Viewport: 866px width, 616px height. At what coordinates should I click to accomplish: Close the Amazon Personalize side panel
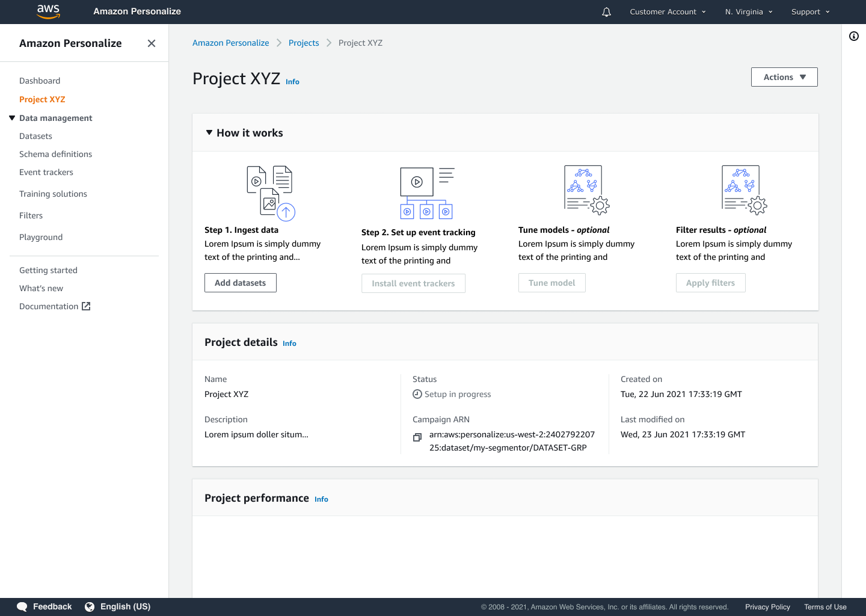[x=152, y=43]
